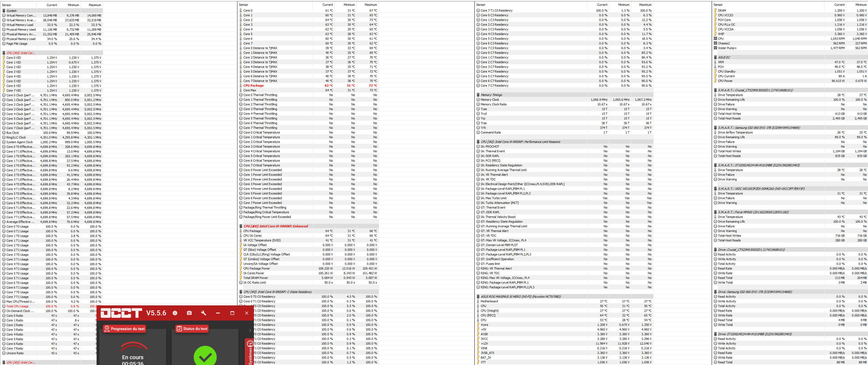868x365 pixels.
Task: Click the Systèmes gauge icon
Action: click(x=250, y=344)
